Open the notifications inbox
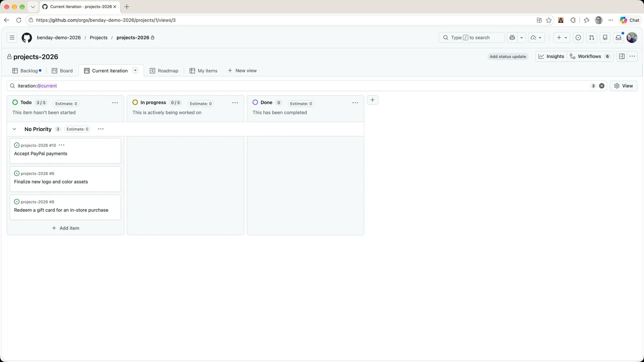The height and width of the screenshot is (362, 644). (619, 38)
